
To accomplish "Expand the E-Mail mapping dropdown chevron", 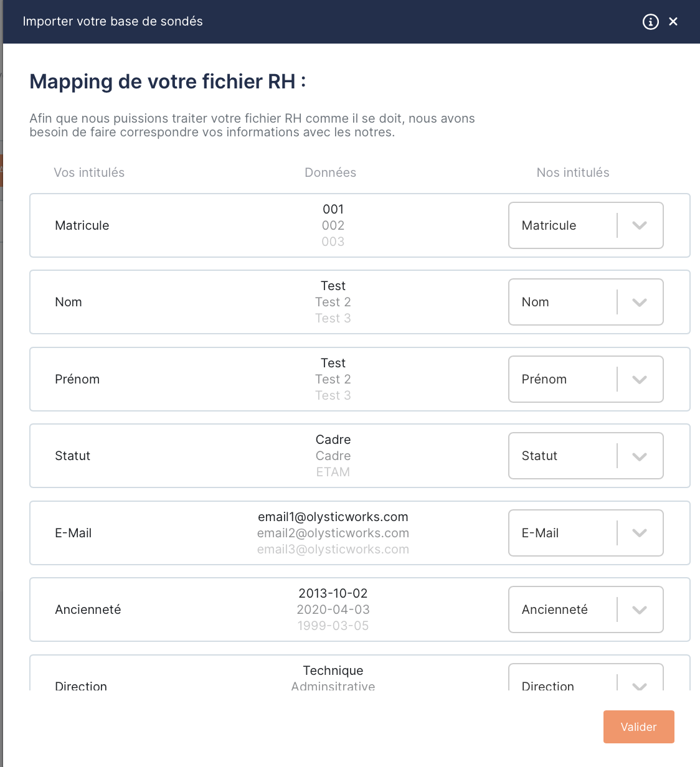I will [x=640, y=533].
